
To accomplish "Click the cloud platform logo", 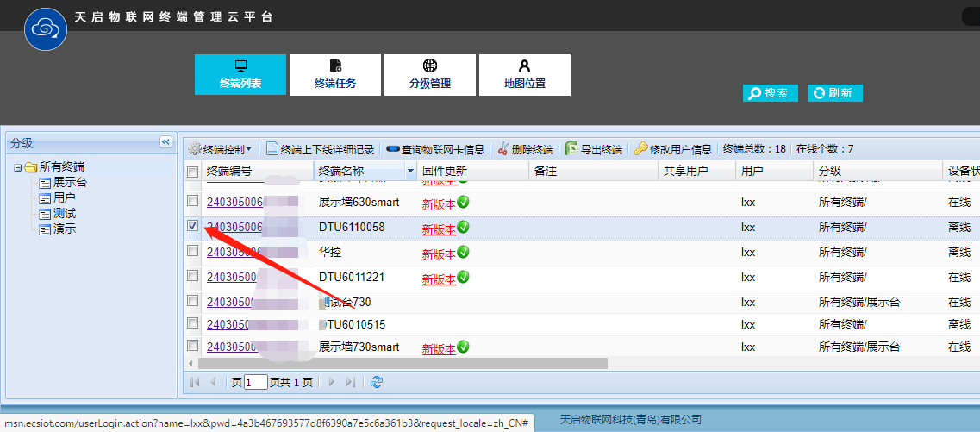I will click(x=46, y=28).
